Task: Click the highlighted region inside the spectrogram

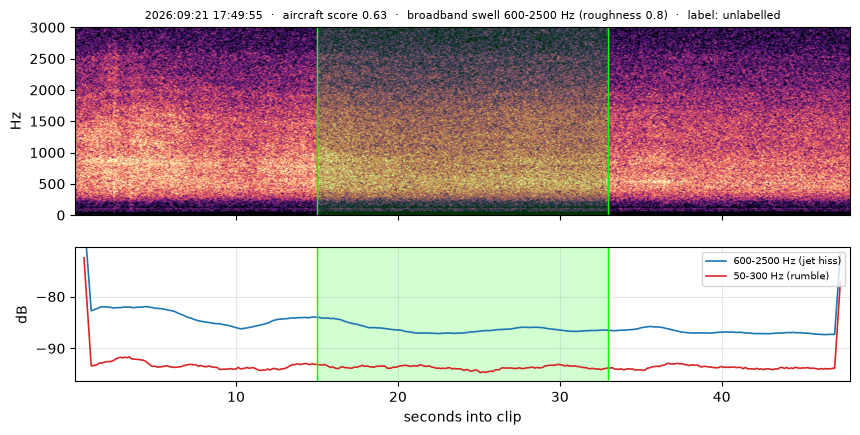Action: tap(463, 121)
